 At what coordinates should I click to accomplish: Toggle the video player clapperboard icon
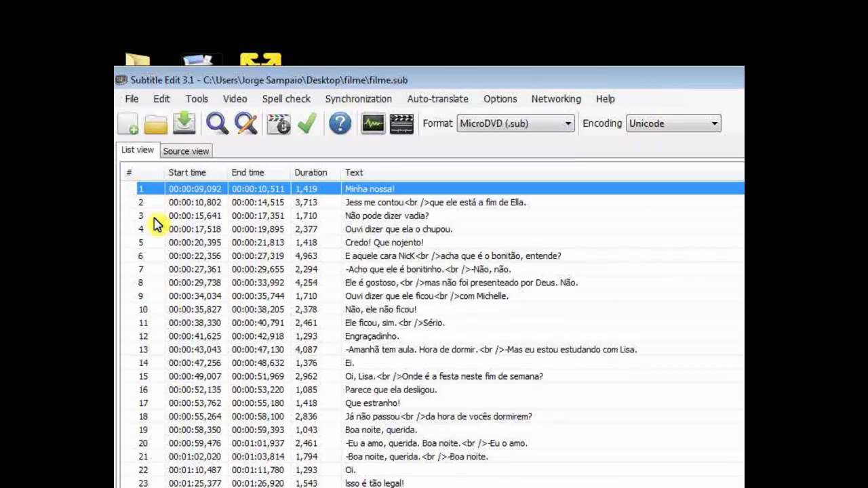point(401,123)
